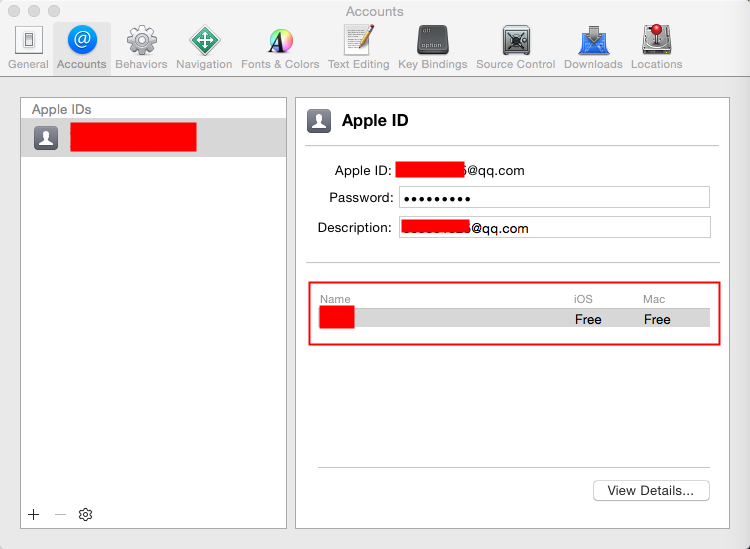Show Source Control preferences
This screenshot has width=750, height=549.
tap(516, 48)
